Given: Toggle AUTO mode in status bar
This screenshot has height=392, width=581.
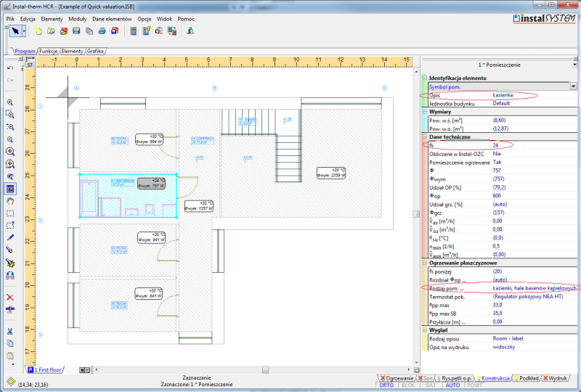Looking at the screenshot, I should (x=452, y=385).
